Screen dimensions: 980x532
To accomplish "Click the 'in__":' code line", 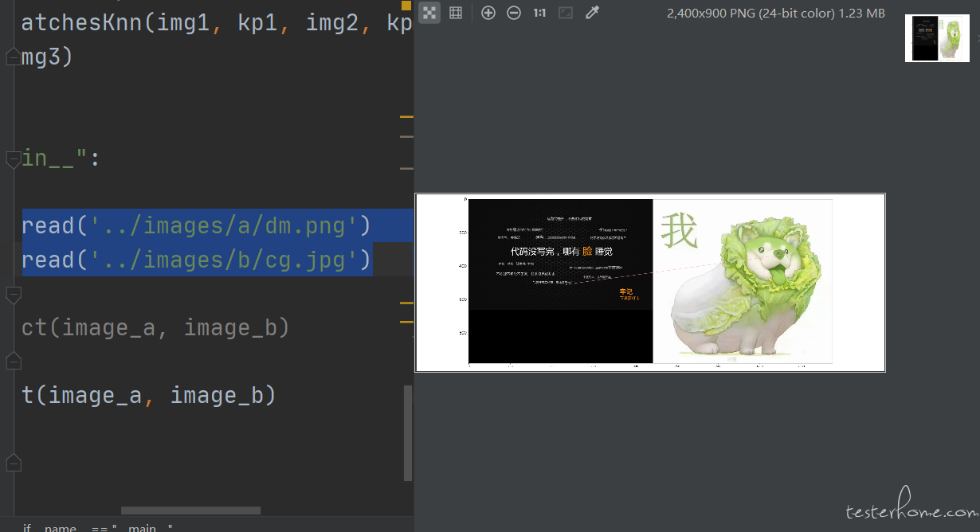I will [x=61, y=158].
